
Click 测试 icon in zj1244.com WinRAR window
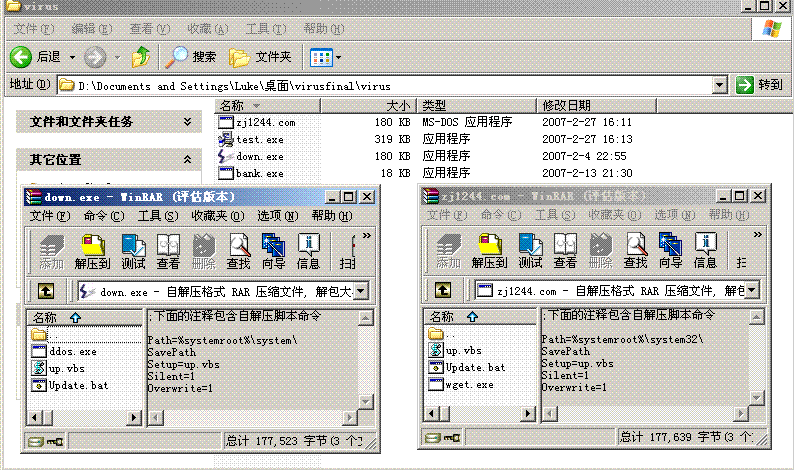(x=530, y=251)
